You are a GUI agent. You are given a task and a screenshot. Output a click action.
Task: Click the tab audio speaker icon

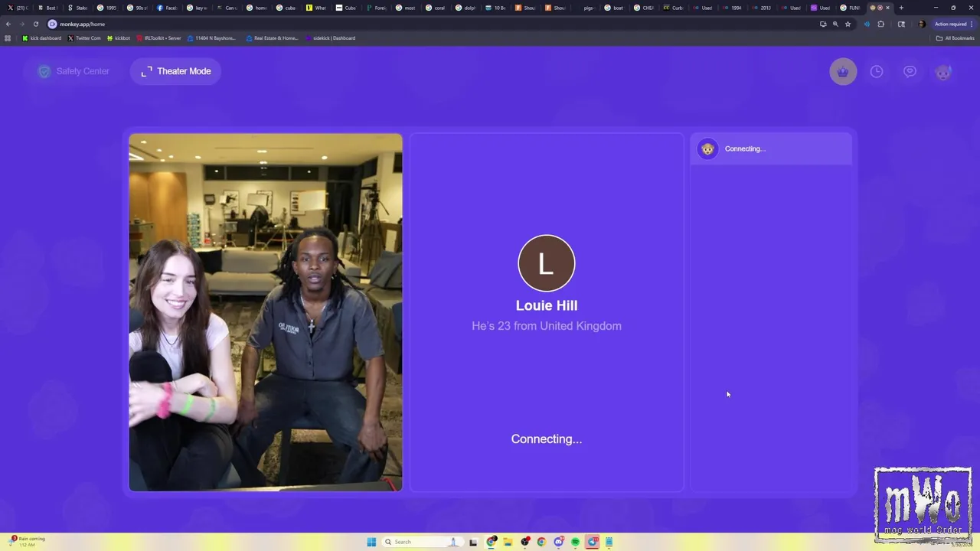coord(867,24)
